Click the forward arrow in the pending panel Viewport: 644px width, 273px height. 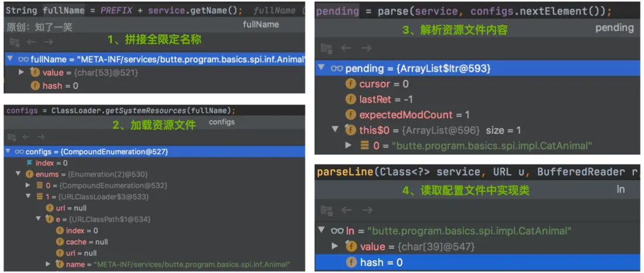coord(367,48)
